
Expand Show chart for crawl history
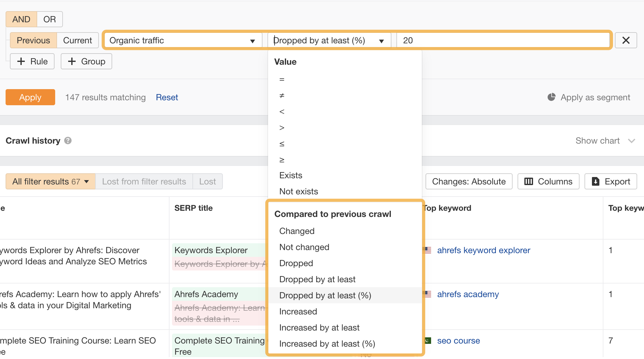coord(606,141)
